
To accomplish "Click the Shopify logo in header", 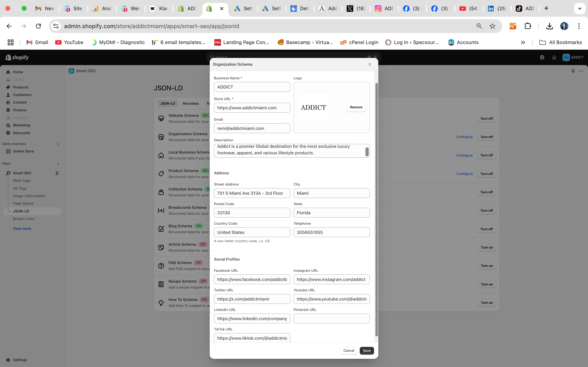I will (17, 57).
